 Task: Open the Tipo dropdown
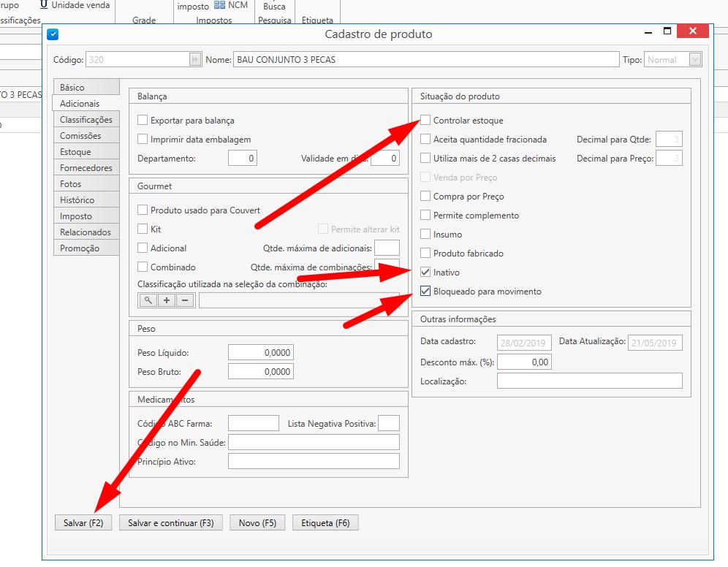[x=695, y=60]
